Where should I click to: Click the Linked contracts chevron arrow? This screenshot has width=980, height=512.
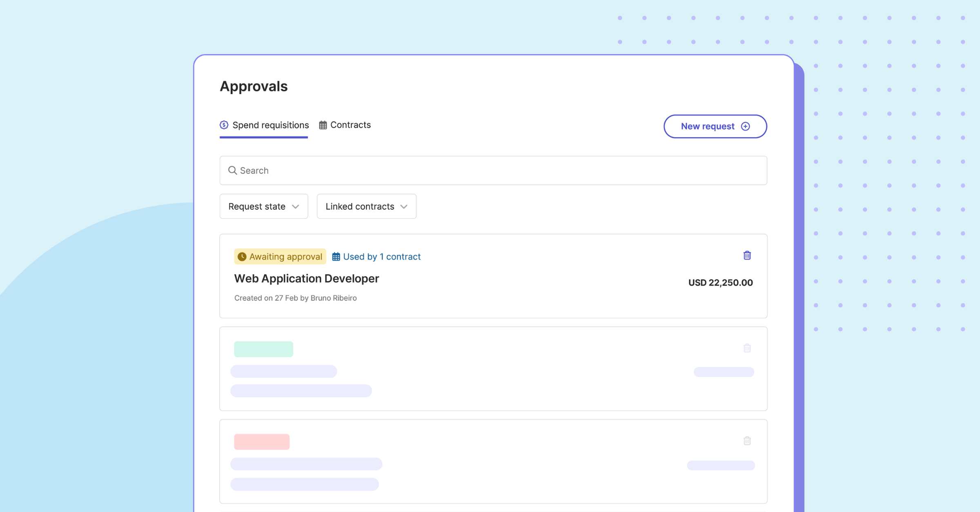(x=404, y=207)
